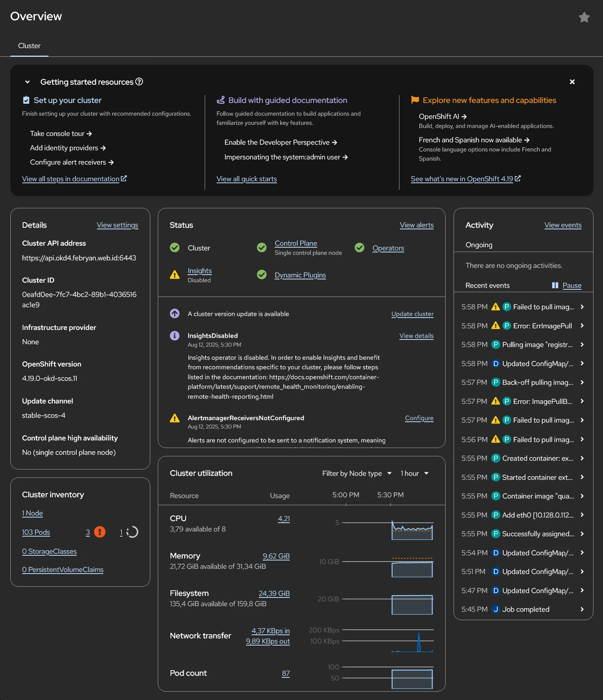Click the InsightsDisabled info icon
This screenshot has width=603, height=700.
175,335
